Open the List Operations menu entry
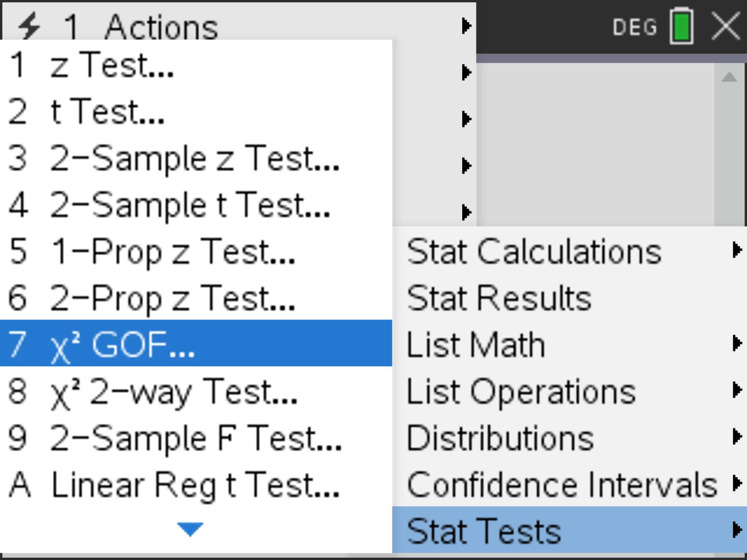 coord(521,391)
